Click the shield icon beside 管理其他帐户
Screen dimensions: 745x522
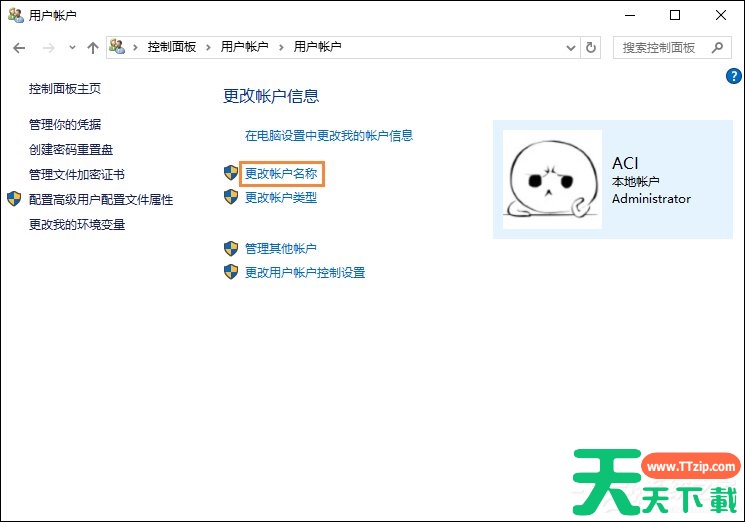pyautogui.click(x=231, y=248)
